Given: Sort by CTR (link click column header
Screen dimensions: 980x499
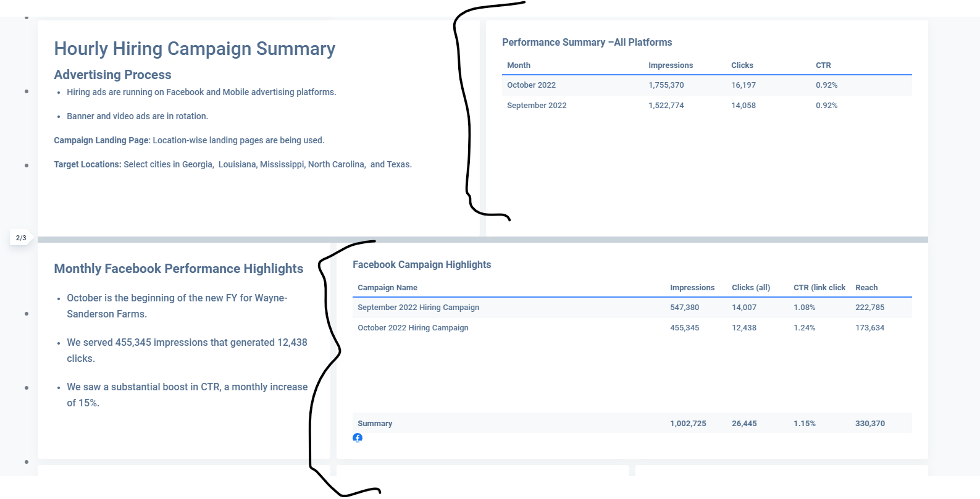Looking at the screenshot, I should pyautogui.click(x=819, y=288).
